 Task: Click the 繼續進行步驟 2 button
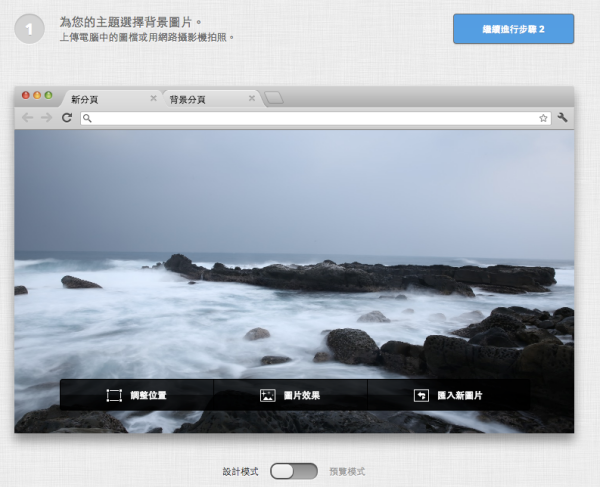point(513,29)
